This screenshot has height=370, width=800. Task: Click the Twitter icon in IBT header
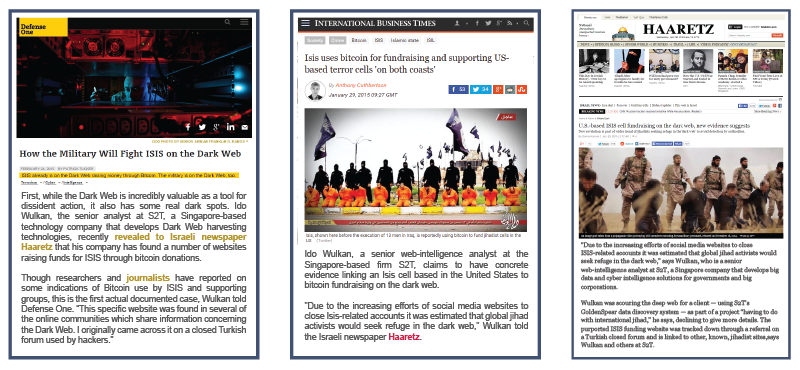click(x=488, y=23)
